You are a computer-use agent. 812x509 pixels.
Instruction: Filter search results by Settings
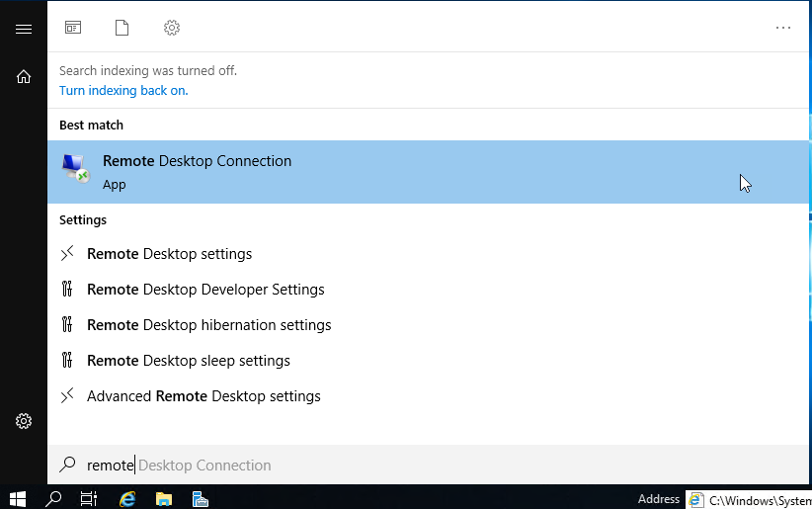point(172,28)
